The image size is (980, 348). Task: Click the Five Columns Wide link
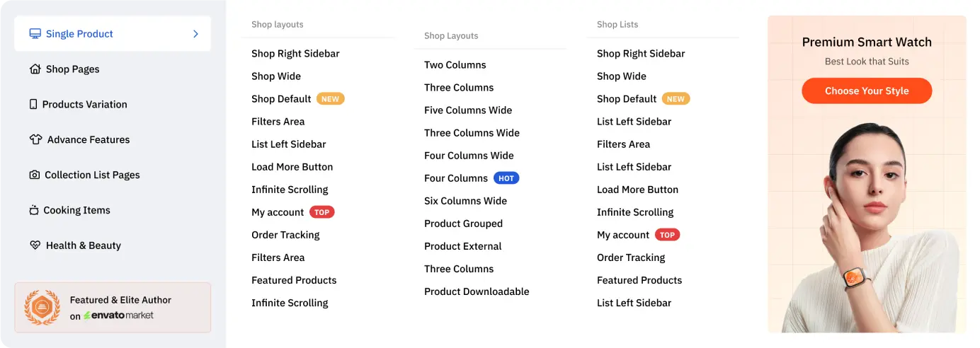[x=468, y=110]
